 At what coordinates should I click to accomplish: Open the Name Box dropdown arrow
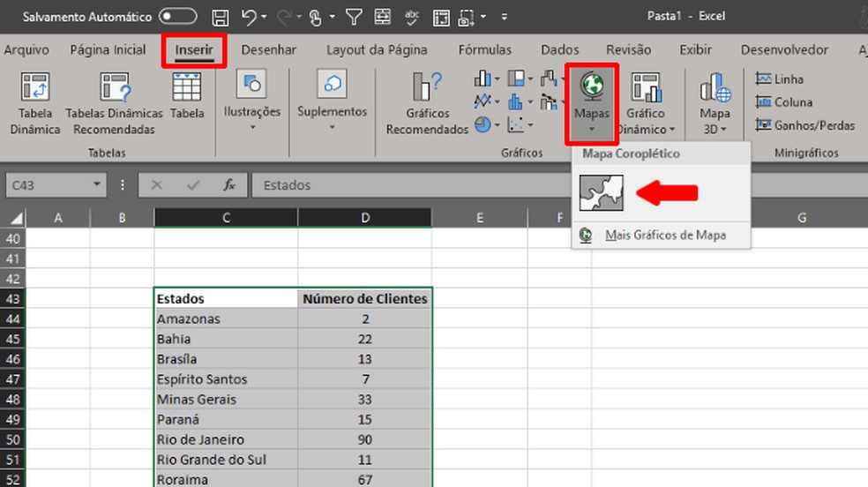(x=97, y=185)
